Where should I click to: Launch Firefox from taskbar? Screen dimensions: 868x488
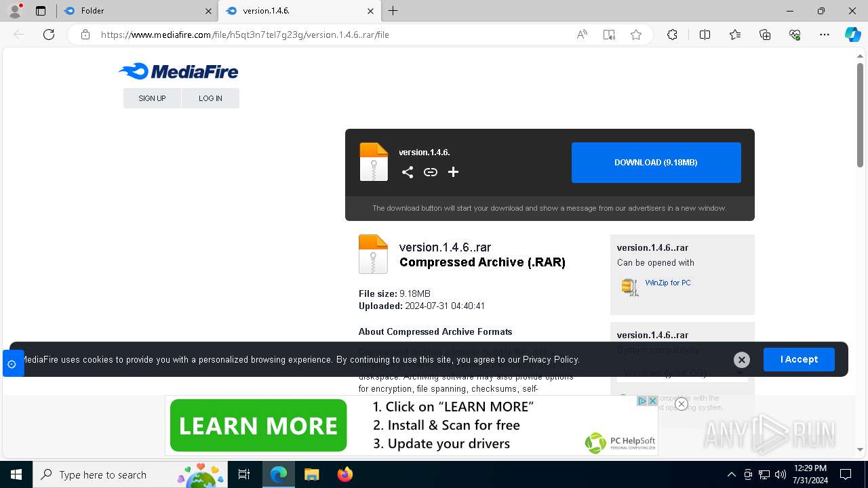pos(344,474)
